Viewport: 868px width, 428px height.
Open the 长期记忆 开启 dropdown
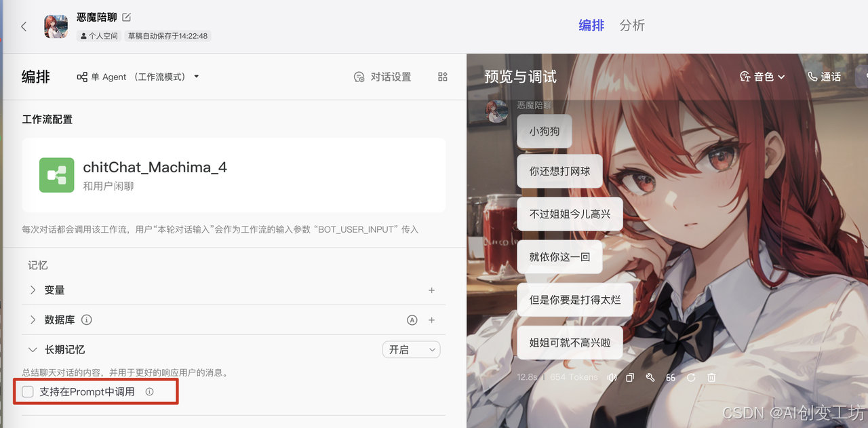(x=412, y=349)
